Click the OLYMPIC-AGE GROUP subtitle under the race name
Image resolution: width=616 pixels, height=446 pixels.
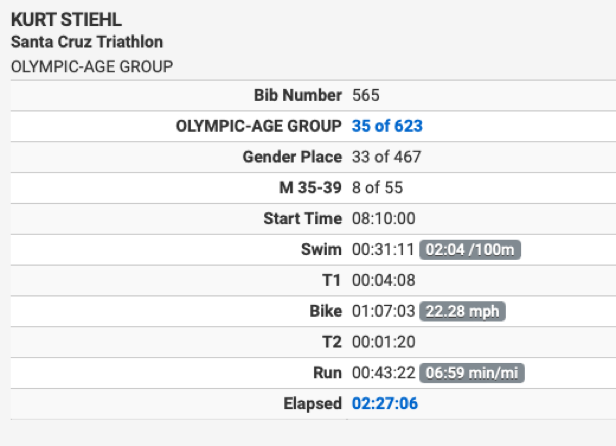(92, 66)
